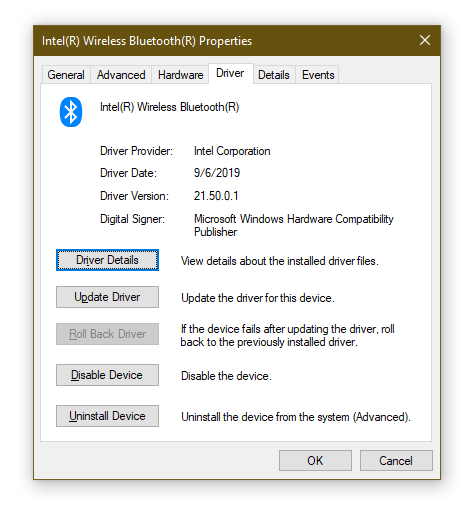This screenshot has height=509, width=473.
Task: Cancel the Properties dialog
Action: (396, 461)
